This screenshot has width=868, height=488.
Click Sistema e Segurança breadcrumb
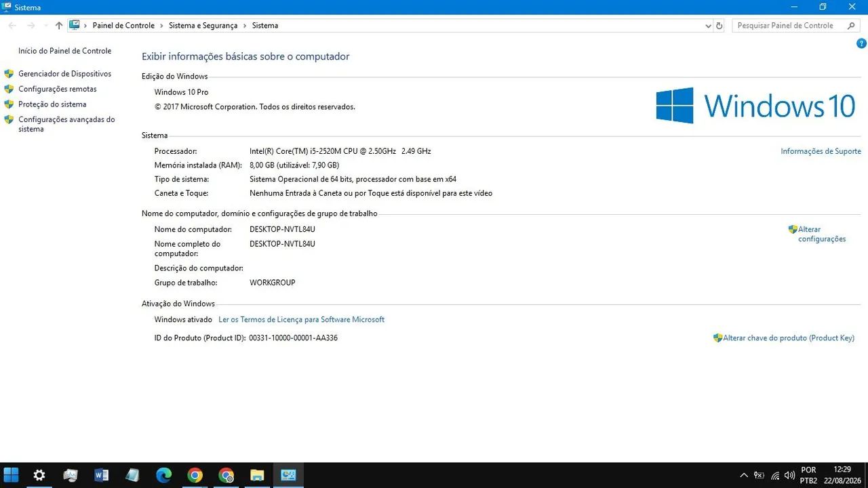click(x=203, y=25)
